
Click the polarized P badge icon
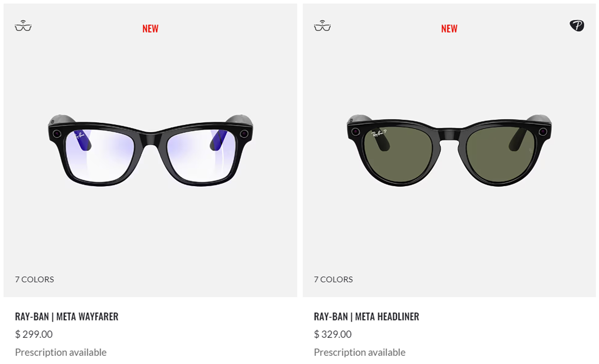[x=577, y=26]
